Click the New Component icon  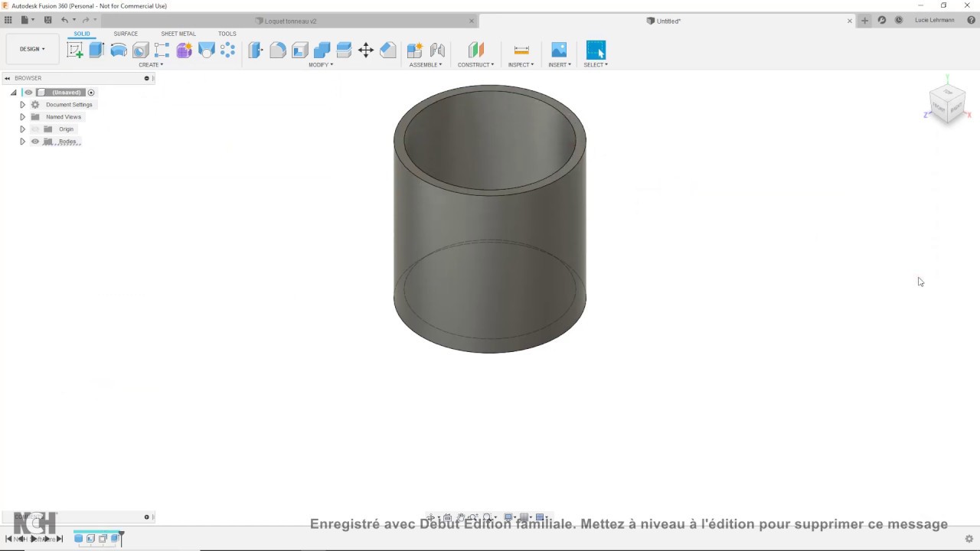pyautogui.click(x=415, y=51)
